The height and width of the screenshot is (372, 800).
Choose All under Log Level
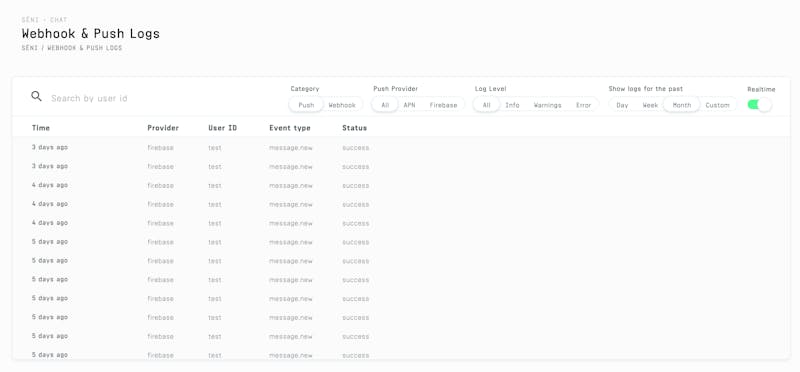(487, 105)
